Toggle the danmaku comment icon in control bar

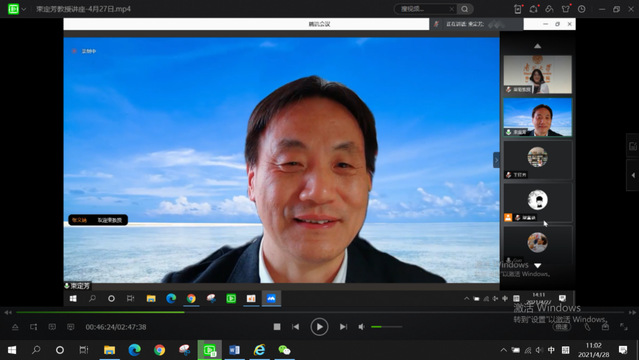pos(52,327)
